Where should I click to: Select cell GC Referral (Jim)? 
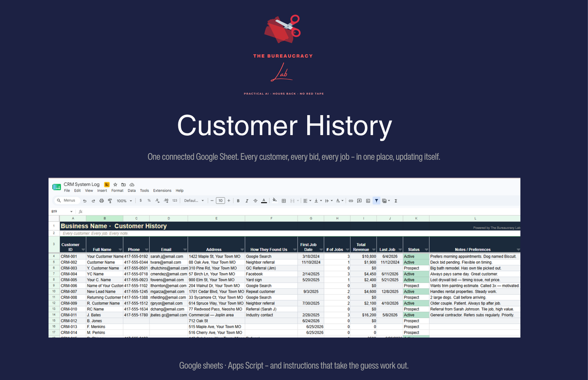point(271,268)
